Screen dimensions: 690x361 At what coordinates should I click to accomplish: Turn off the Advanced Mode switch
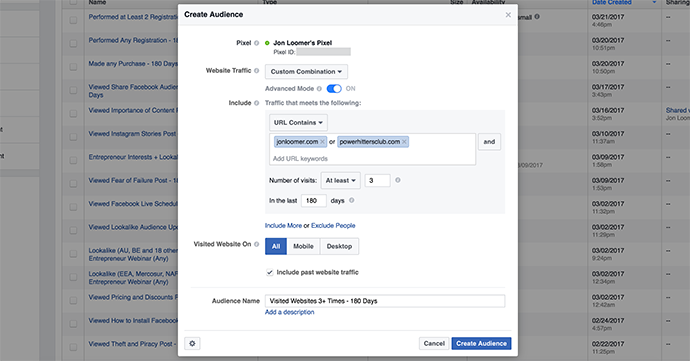pyautogui.click(x=334, y=88)
